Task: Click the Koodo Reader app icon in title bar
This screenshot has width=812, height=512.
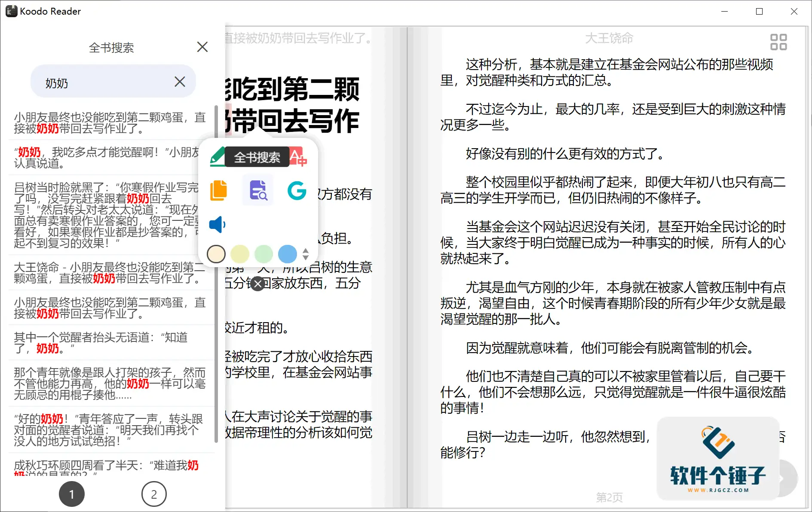Action: pyautogui.click(x=11, y=11)
